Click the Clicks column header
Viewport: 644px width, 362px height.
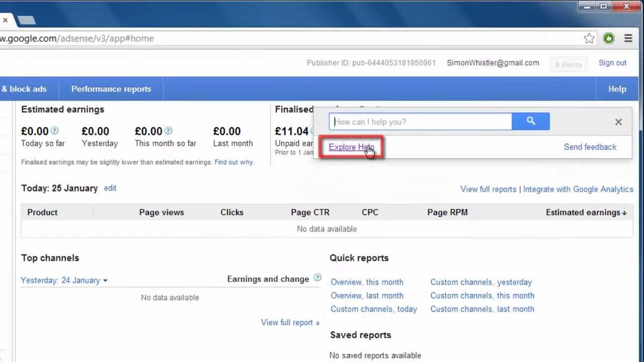[232, 212]
